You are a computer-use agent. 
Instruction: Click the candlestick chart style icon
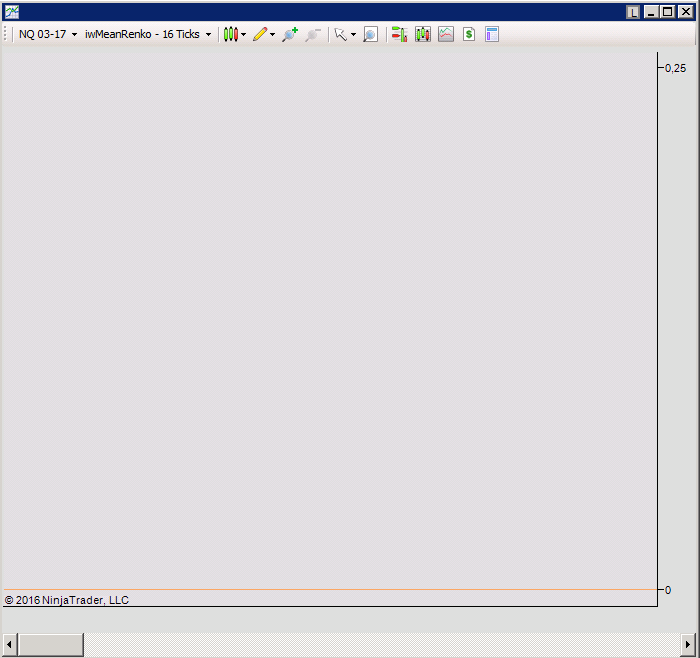tap(231, 34)
